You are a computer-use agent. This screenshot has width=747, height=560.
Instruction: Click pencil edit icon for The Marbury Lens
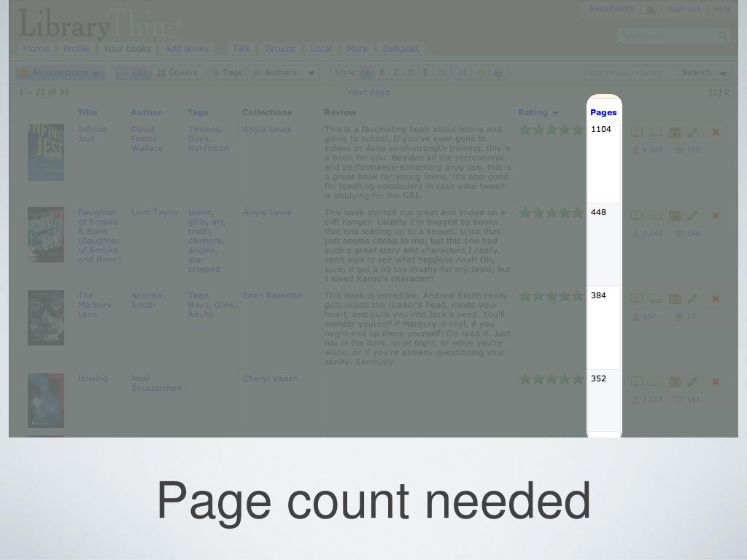[692, 298]
